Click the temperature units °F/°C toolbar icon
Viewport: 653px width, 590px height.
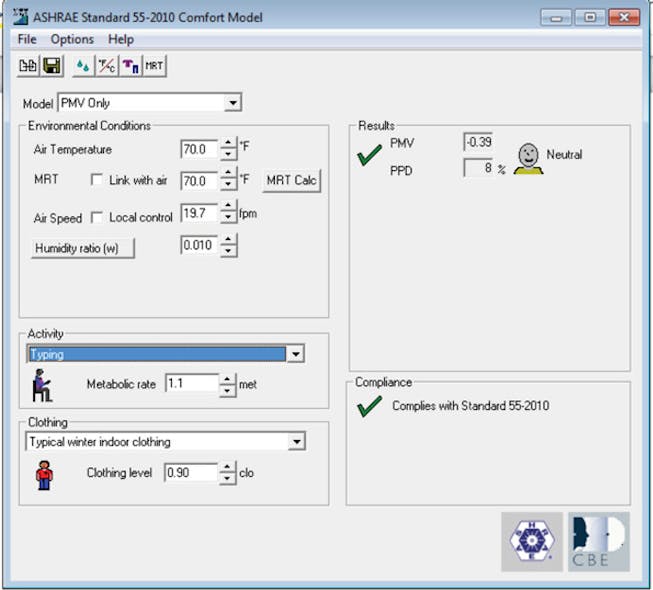[x=106, y=66]
